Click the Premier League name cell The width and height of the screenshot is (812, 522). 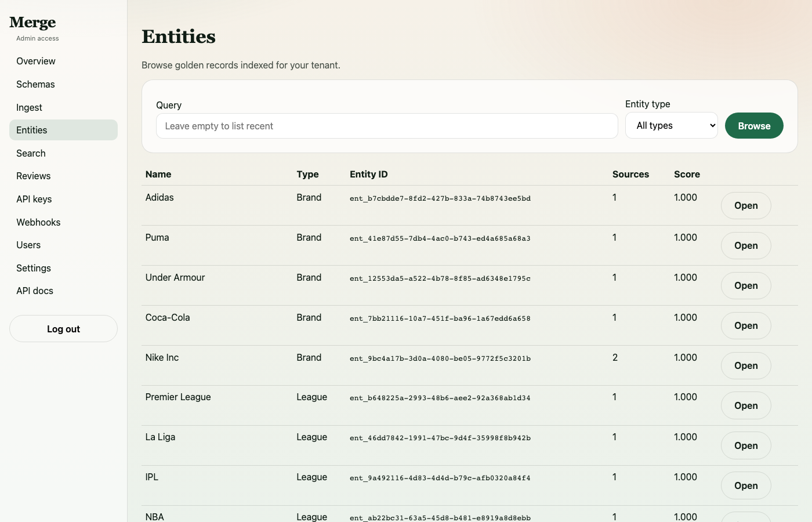pos(178,397)
